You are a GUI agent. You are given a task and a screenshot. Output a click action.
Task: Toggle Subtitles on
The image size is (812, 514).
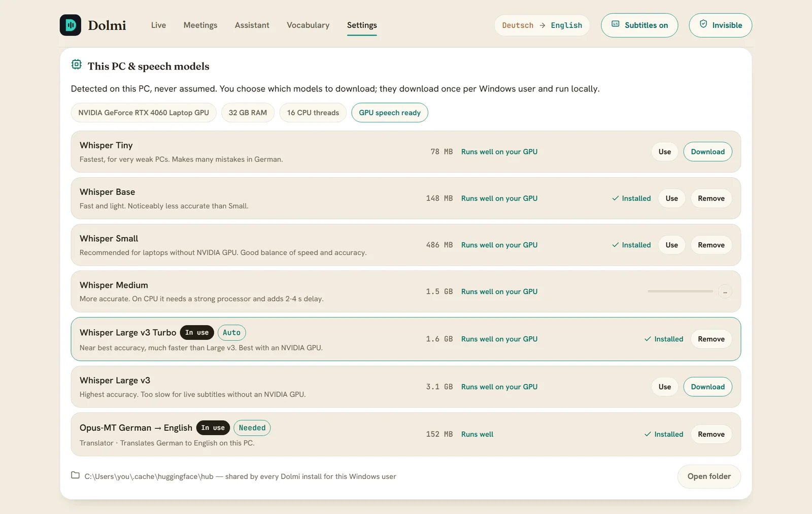point(639,25)
